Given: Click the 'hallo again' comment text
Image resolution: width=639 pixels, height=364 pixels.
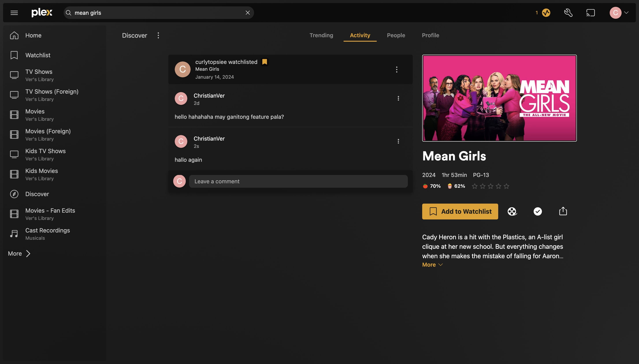Looking at the screenshot, I should 188,160.
